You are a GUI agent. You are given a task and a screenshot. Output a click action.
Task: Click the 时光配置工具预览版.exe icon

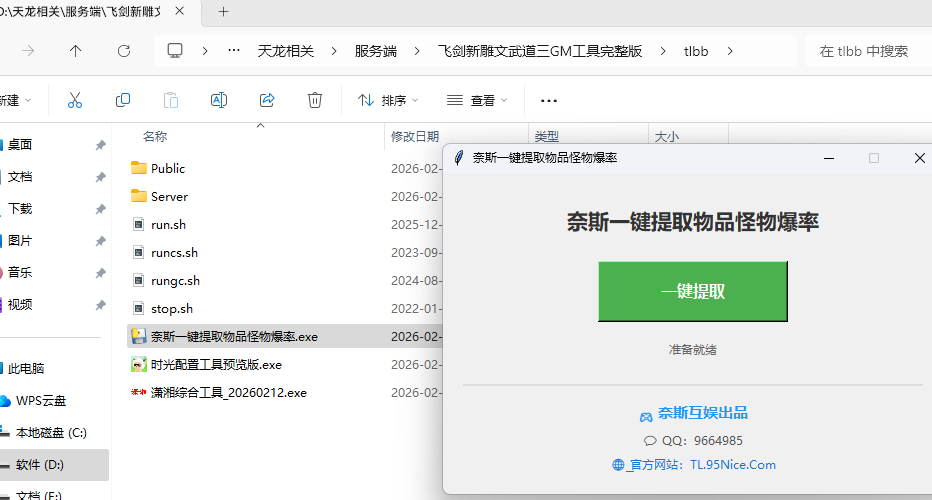coord(138,364)
